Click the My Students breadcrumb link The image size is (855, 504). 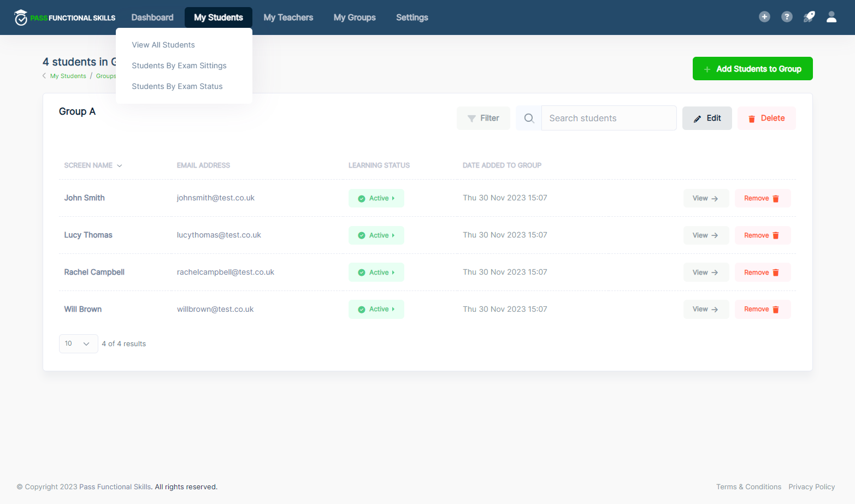pos(68,76)
